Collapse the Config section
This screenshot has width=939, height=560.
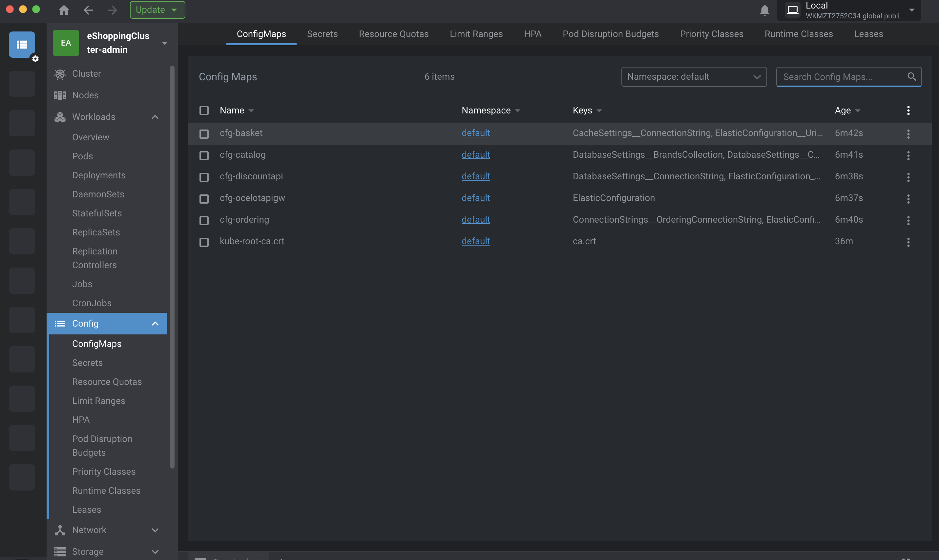click(155, 323)
